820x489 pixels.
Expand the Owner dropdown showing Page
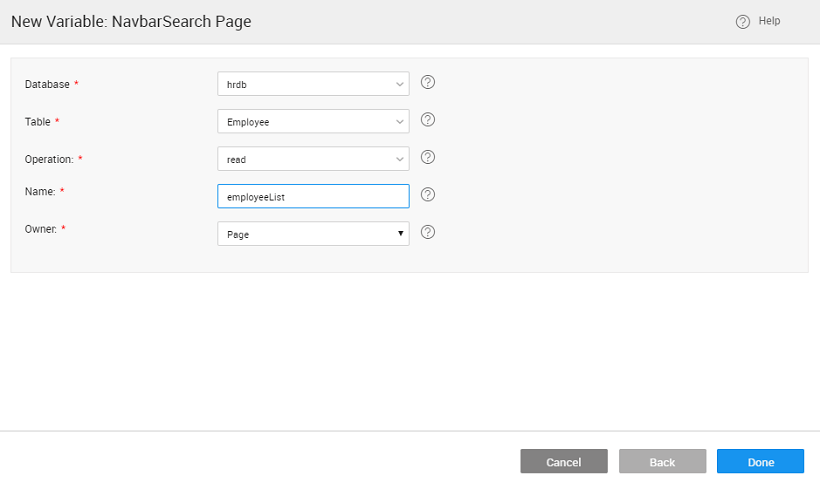pyautogui.click(x=312, y=234)
